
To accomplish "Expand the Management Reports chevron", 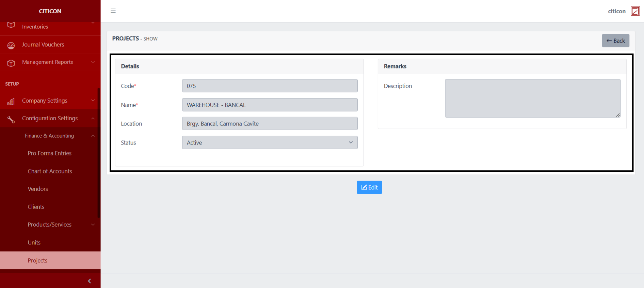I will pyautogui.click(x=93, y=62).
